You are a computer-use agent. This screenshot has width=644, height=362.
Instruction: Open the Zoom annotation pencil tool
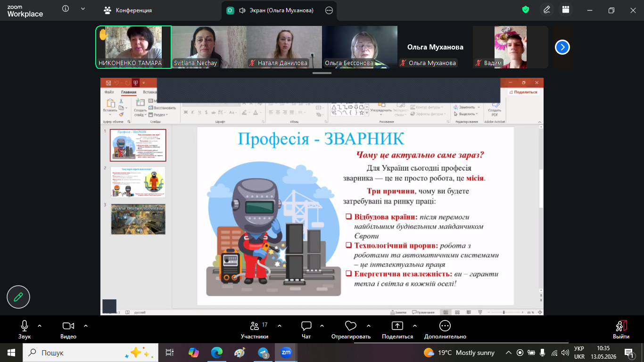coord(18,297)
